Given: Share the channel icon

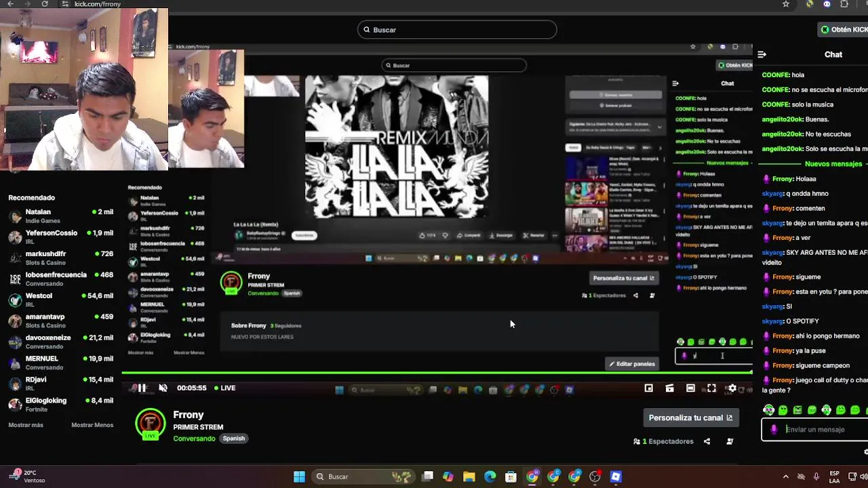Looking at the screenshot, I should 707,441.
